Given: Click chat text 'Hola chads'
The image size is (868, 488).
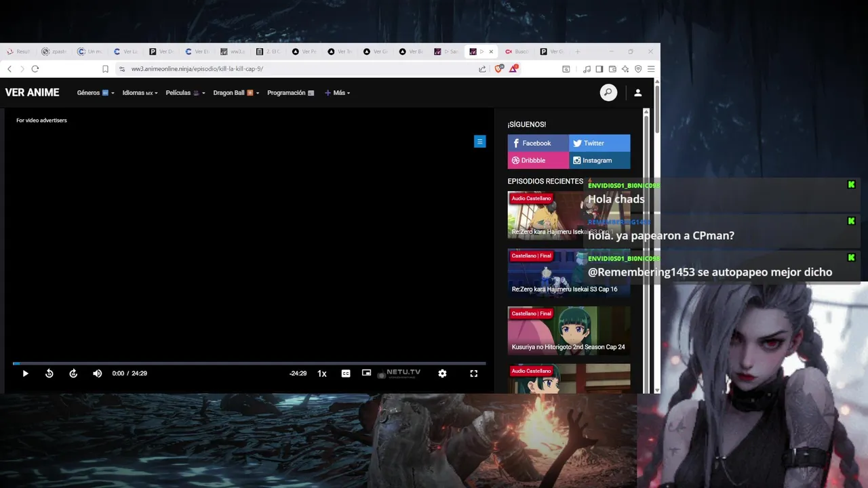Looking at the screenshot, I should [616, 199].
